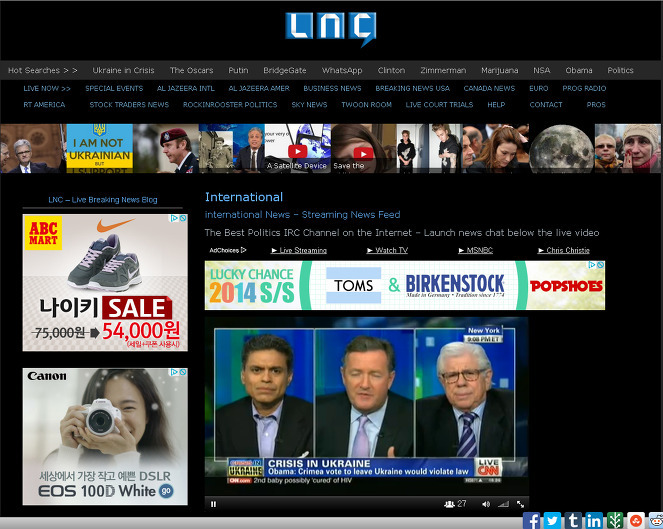Viewport: 663px width, 529px height.
Task: Open the PROS page
Action: tap(596, 104)
